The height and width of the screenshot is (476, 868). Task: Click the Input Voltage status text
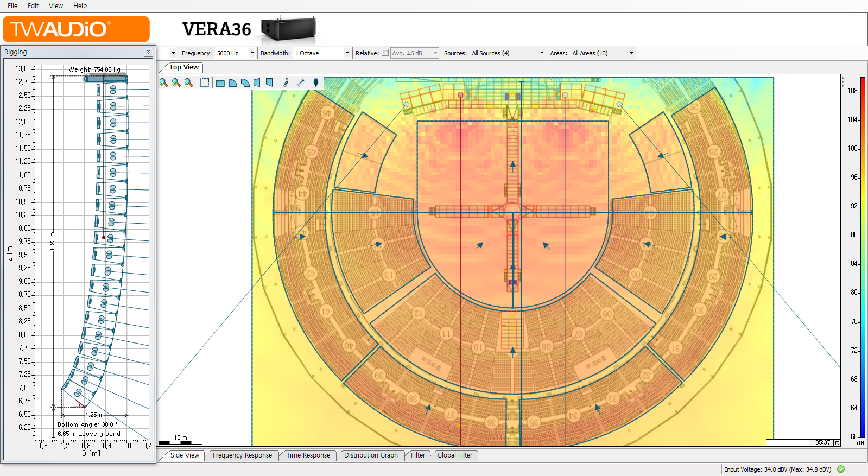[777, 469]
